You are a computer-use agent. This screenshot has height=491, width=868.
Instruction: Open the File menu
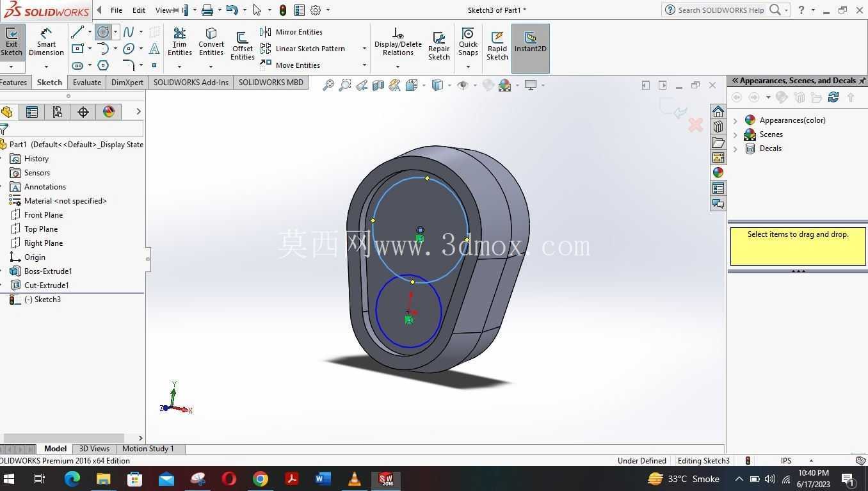click(x=117, y=10)
